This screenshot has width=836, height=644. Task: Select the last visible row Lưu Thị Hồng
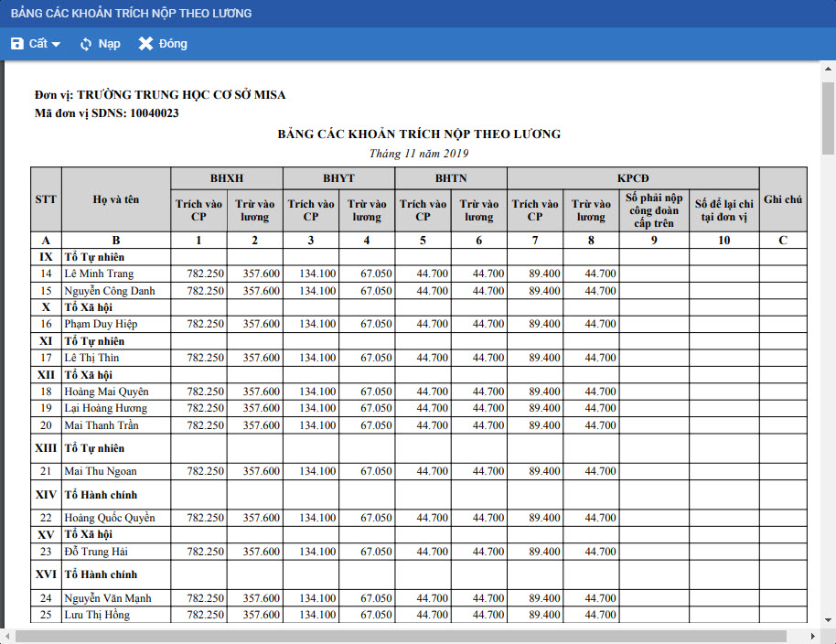coord(97,615)
